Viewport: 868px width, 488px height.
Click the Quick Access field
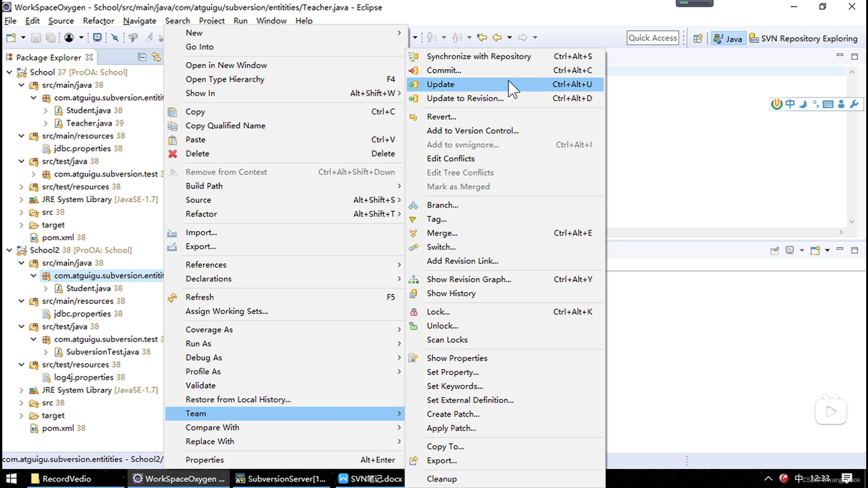(x=653, y=38)
